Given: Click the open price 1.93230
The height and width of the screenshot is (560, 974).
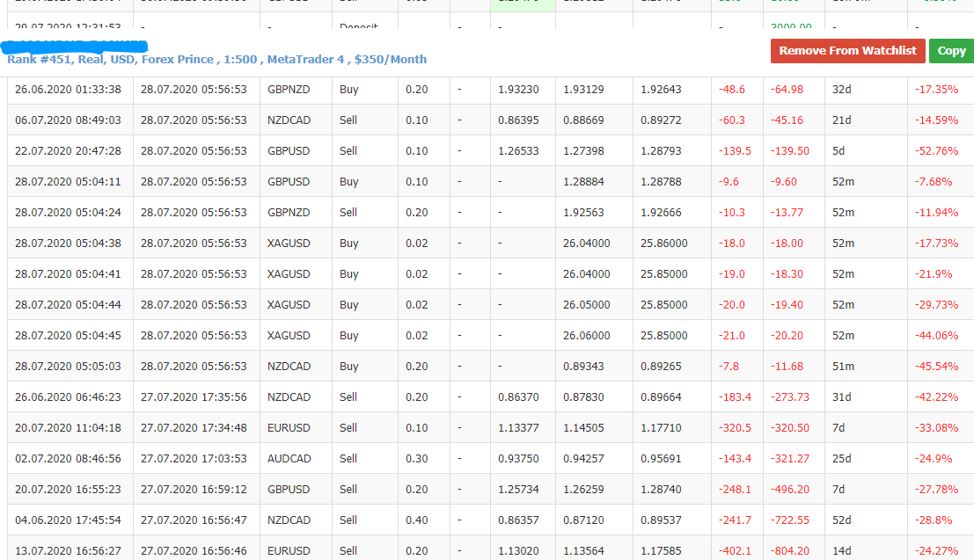Looking at the screenshot, I should coord(518,90).
